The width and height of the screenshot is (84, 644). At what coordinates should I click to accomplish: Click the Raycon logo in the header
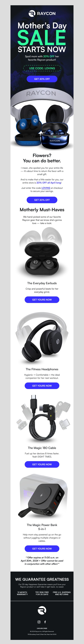tap(42, 13)
